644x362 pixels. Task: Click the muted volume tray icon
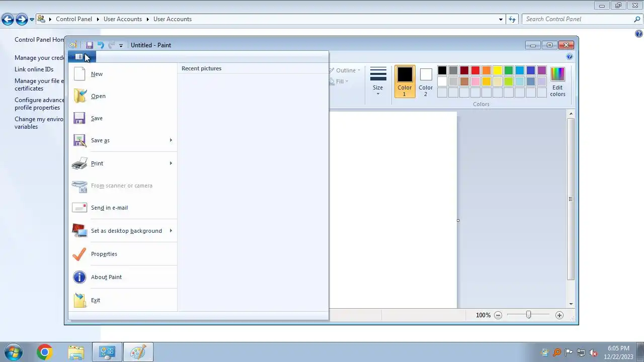click(x=593, y=352)
